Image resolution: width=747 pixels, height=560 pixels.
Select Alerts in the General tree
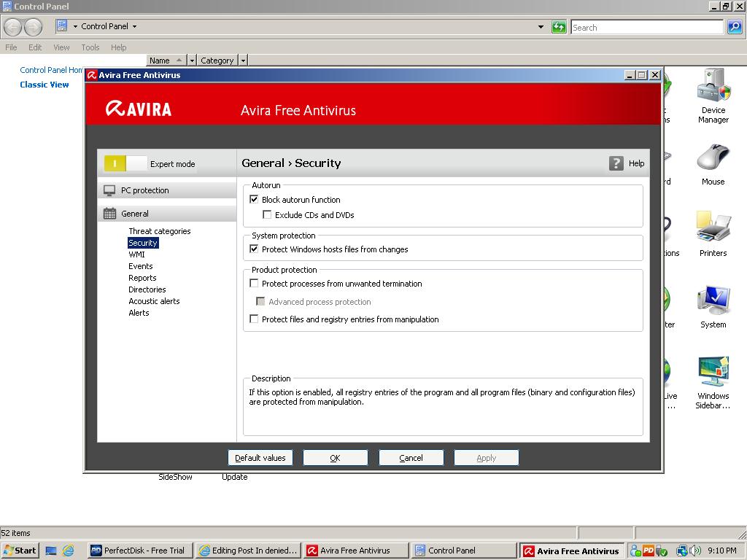click(139, 313)
